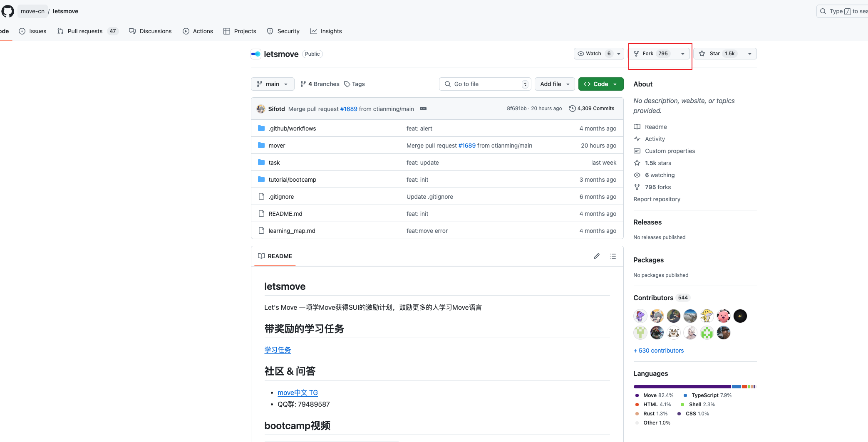The height and width of the screenshot is (442, 868).
Task: Open the GitHub home logo
Action: (x=7, y=11)
